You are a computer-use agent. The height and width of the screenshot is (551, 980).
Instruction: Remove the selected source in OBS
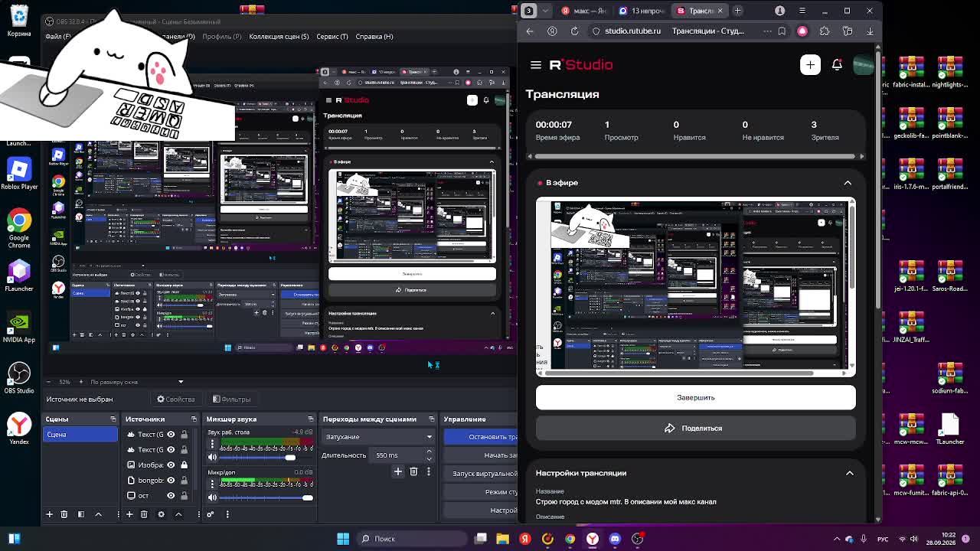coord(144,514)
